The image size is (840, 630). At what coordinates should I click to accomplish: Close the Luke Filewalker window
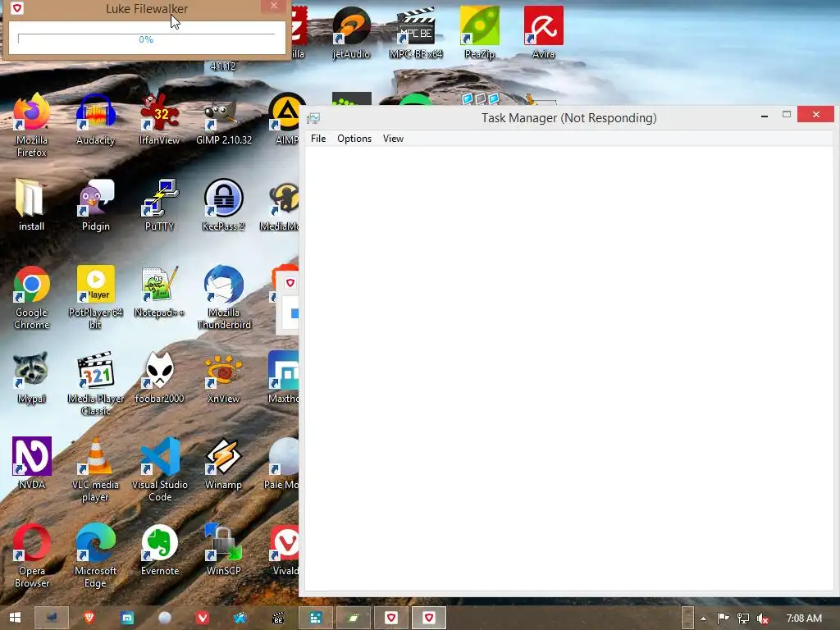(274, 6)
